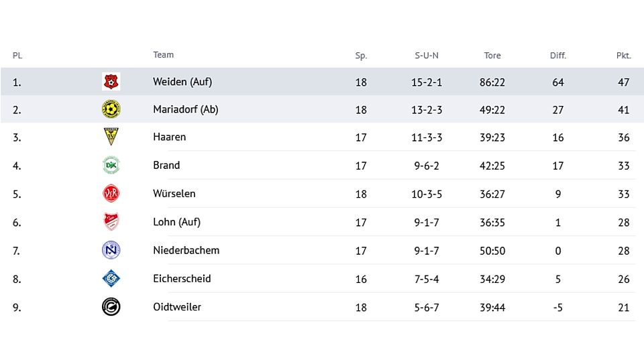The width and height of the screenshot is (644, 362).
Task: Click the Würselen red VfR crest
Action: coord(111,193)
